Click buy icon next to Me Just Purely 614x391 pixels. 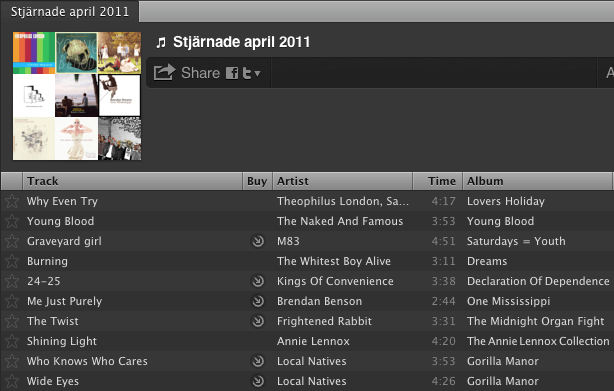[258, 301]
